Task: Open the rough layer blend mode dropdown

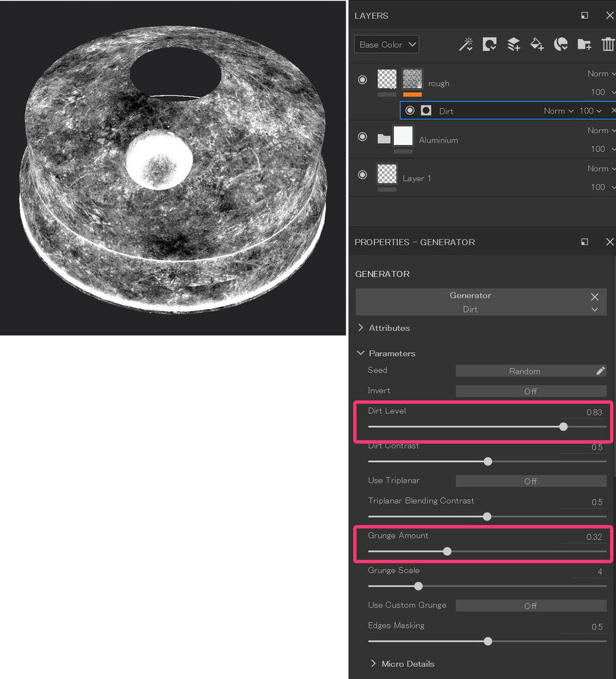Action: pyautogui.click(x=601, y=74)
